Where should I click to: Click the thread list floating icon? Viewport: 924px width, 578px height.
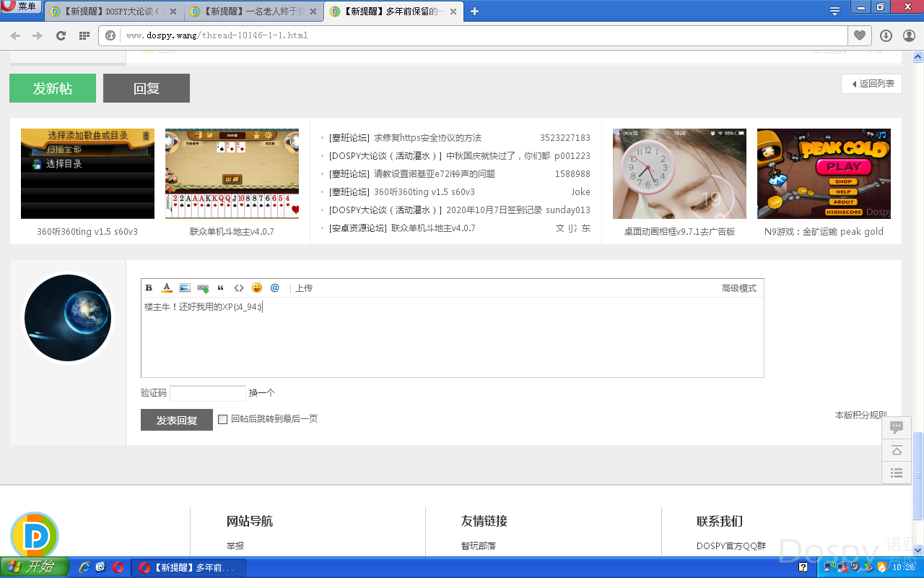[897, 473]
